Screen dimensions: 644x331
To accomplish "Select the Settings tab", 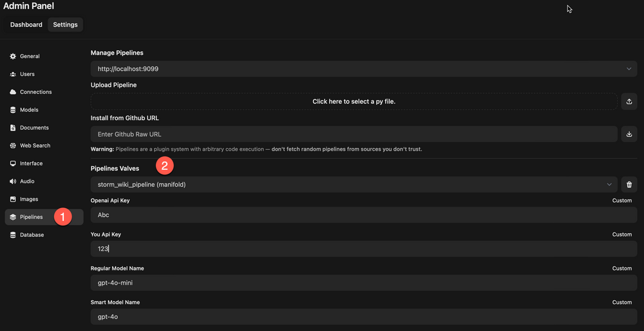I will pyautogui.click(x=65, y=25).
